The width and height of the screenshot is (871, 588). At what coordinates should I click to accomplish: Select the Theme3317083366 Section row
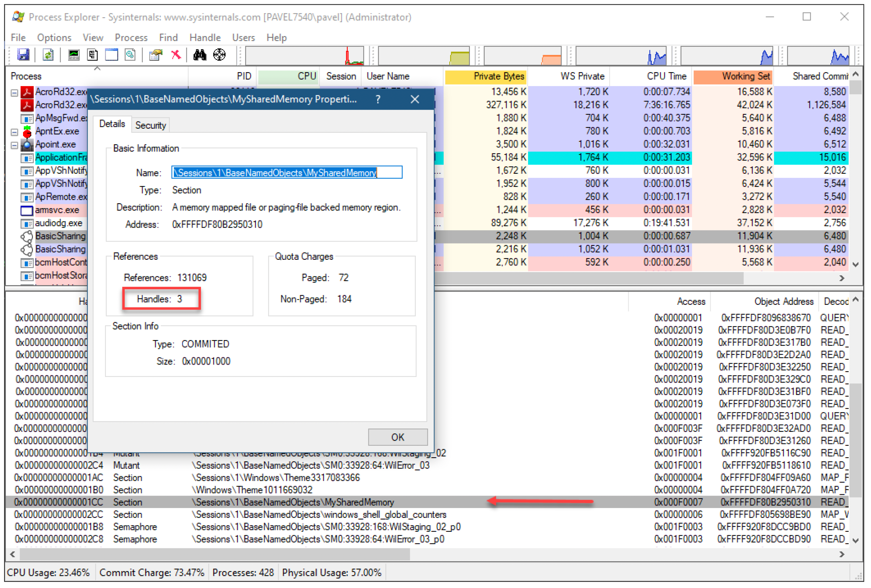[427, 478]
